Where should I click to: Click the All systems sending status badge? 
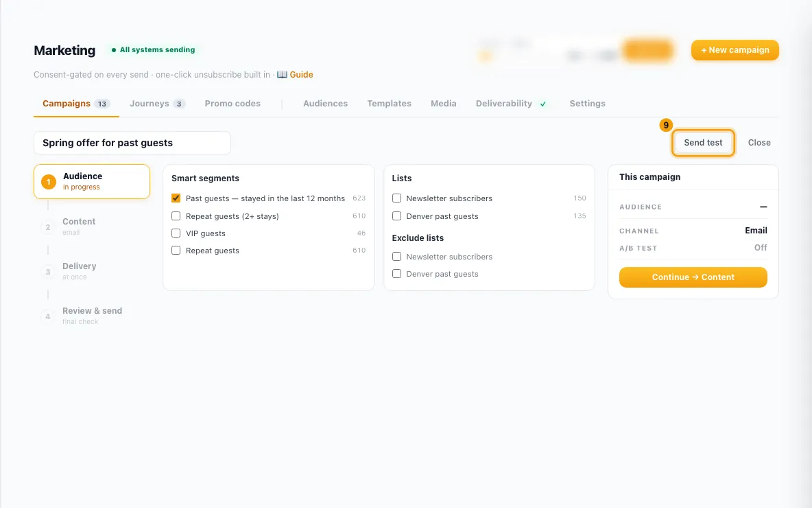[154, 49]
